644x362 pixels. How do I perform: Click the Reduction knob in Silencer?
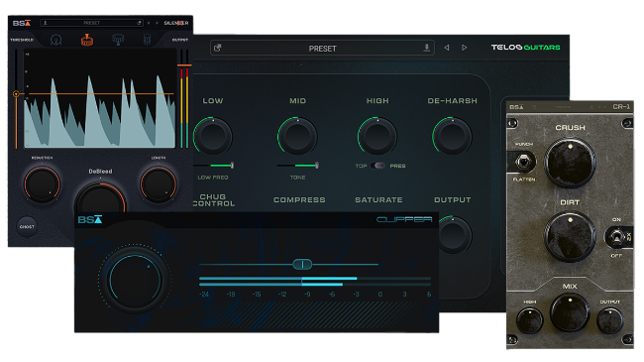(x=42, y=184)
